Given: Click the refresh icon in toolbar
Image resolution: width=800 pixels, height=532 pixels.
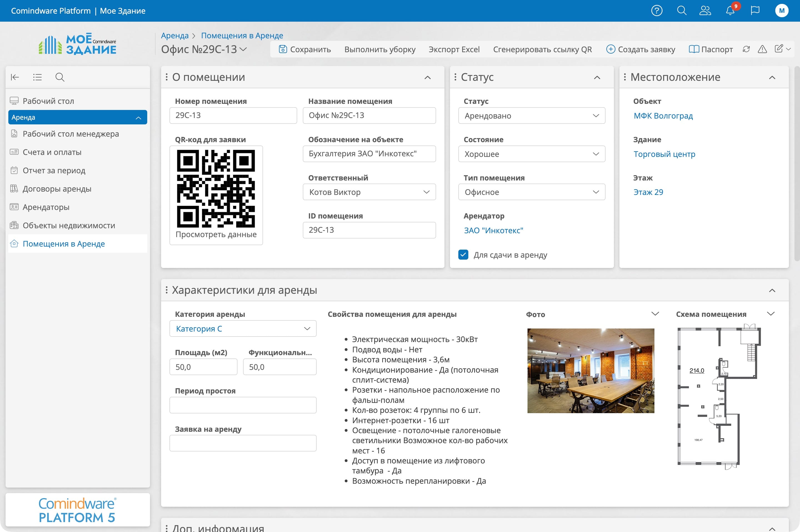Looking at the screenshot, I should tap(746, 49).
